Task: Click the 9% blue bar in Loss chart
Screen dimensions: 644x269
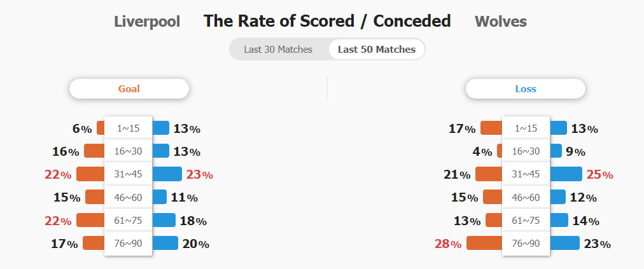Action: 556,151
